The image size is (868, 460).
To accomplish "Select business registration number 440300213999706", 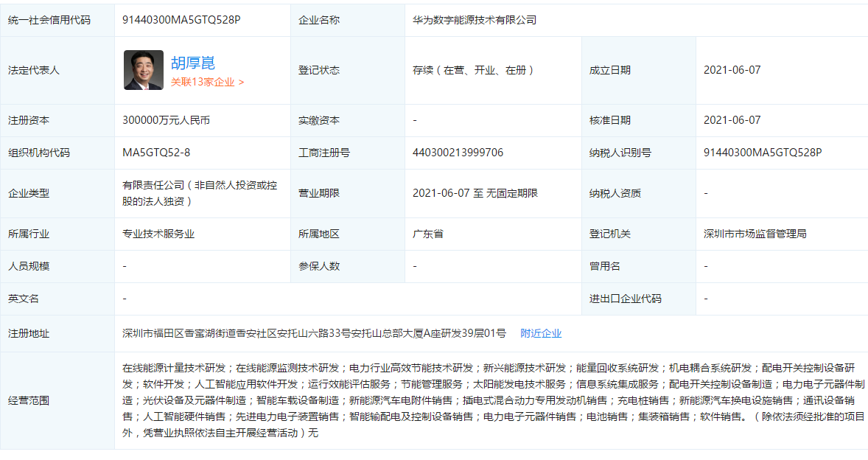I will point(458,153).
